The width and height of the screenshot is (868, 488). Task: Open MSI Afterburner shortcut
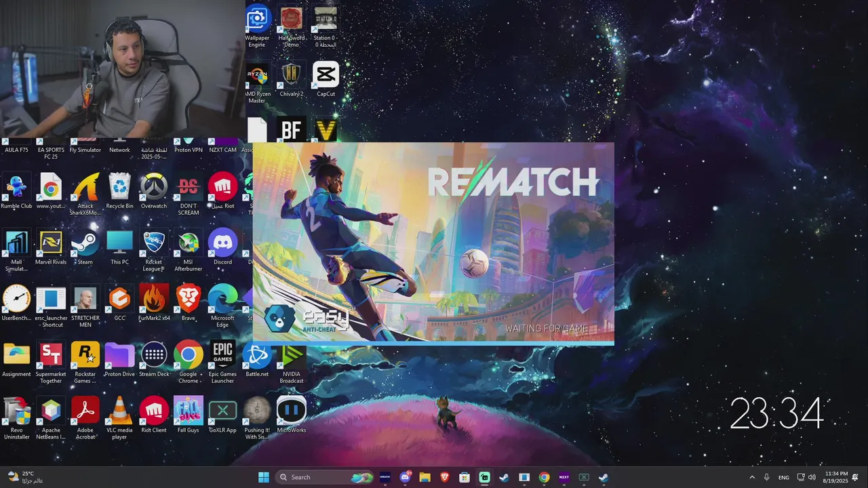click(x=188, y=251)
